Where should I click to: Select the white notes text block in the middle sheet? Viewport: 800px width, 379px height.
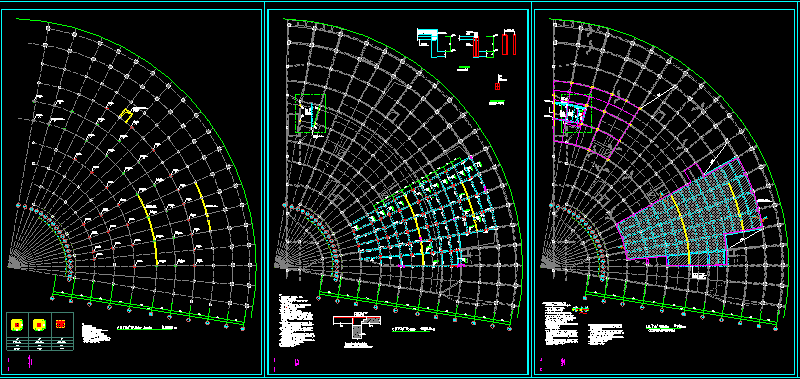296,320
